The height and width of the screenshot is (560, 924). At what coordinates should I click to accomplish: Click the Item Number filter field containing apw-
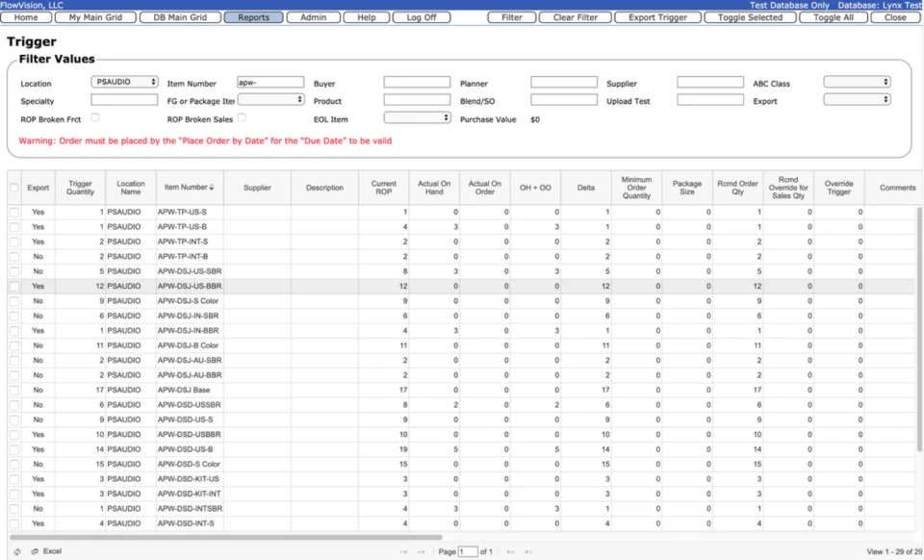click(x=270, y=82)
